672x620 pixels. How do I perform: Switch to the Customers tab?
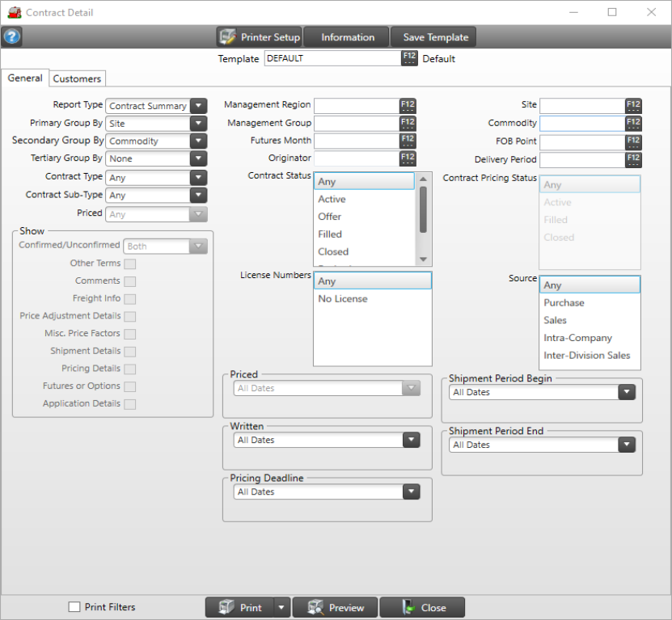tap(78, 78)
